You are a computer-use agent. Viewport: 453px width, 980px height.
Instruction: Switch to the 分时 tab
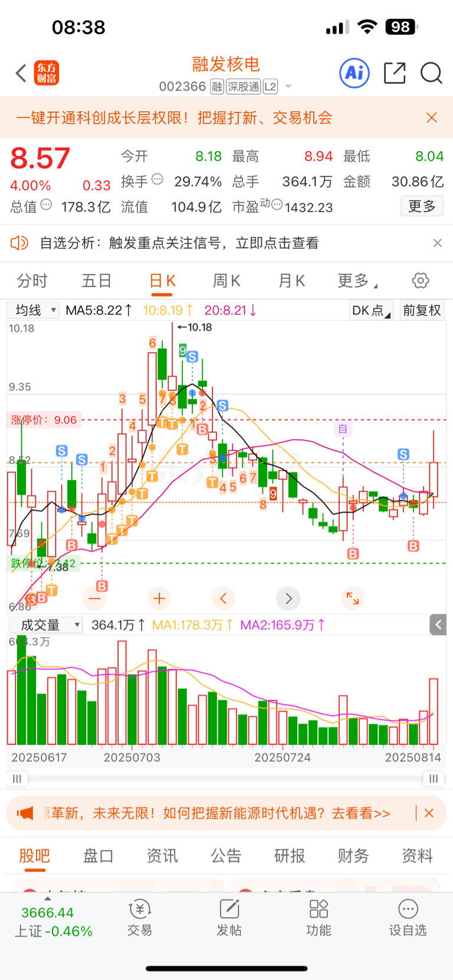pos(32,281)
